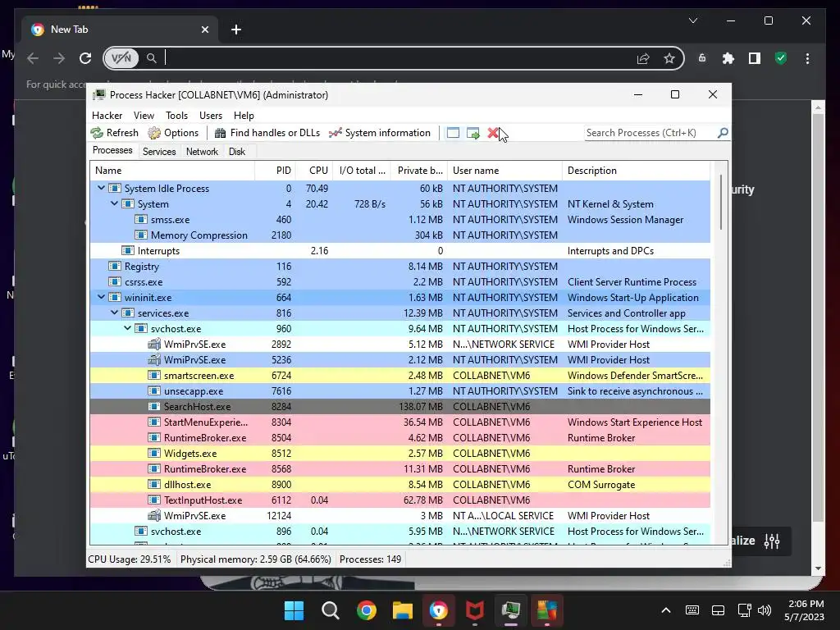
Task: Click the find window toolbar icon
Action: click(x=453, y=133)
